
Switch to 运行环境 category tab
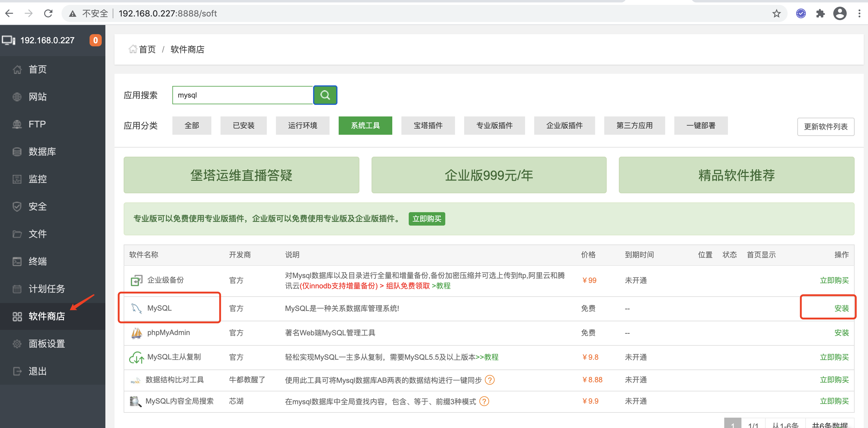coord(302,126)
